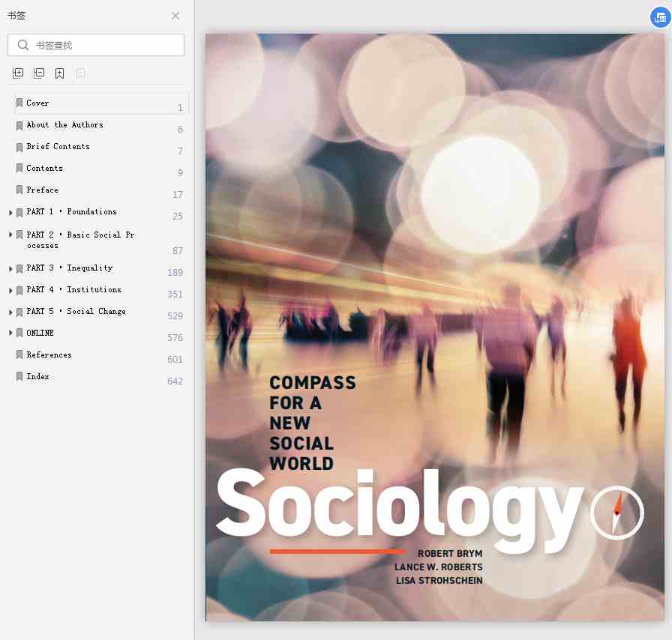Expand PART 1 Foundations bookmark

(x=10, y=213)
